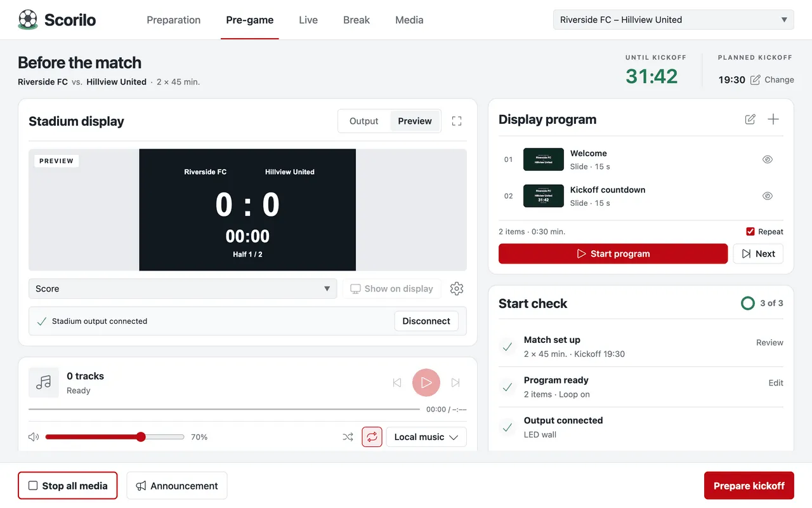Review the Match set up check
The image size is (812, 508).
[769, 343]
